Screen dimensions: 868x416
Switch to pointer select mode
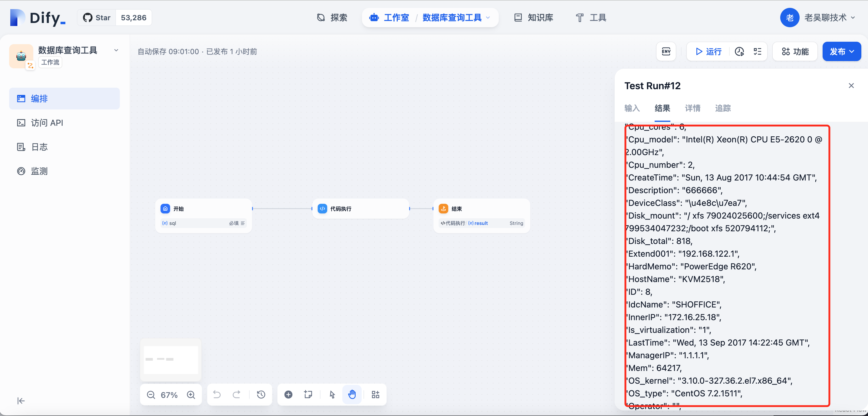pyautogui.click(x=332, y=395)
